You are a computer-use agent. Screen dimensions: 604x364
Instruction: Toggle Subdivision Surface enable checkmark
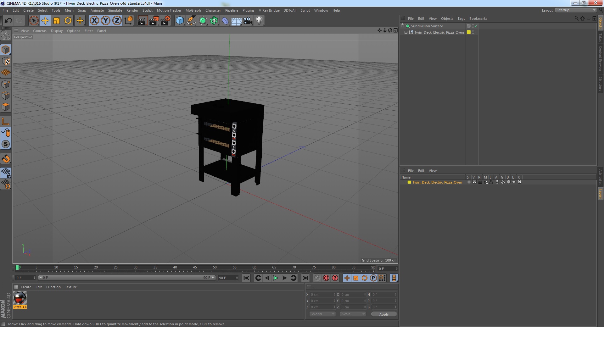click(x=476, y=26)
